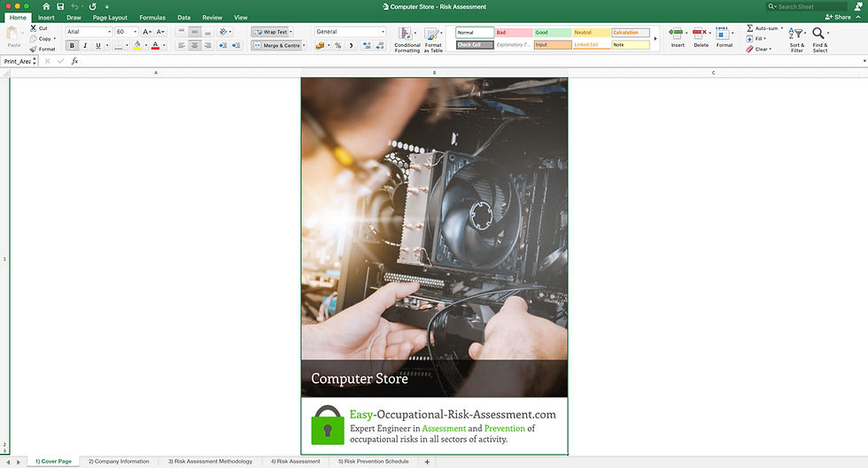Open the Draw ribbon tab
The image size is (868, 468).
pos(74,18)
